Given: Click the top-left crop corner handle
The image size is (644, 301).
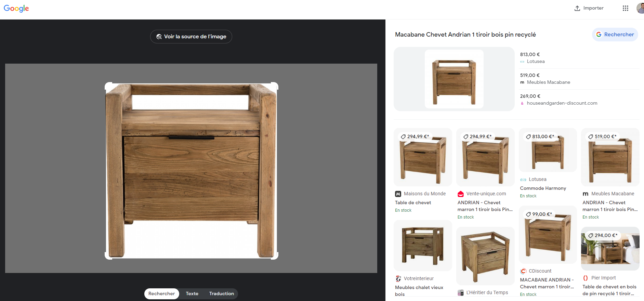Looking at the screenshot, I should click(108, 85).
